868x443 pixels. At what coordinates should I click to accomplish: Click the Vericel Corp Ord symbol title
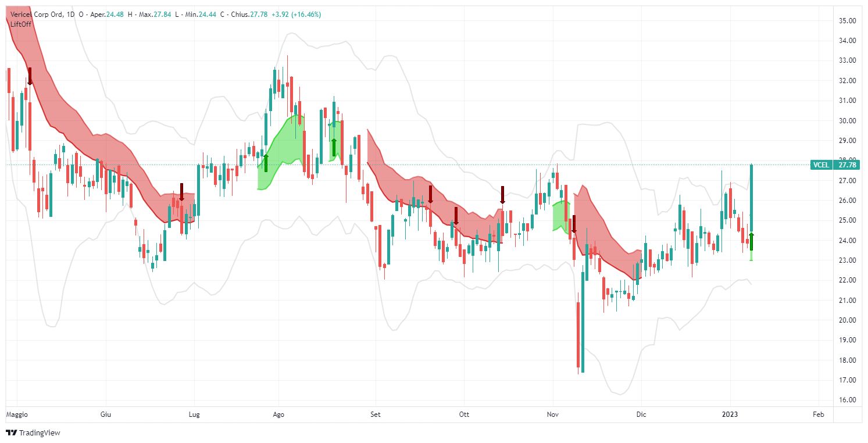click(37, 14)
